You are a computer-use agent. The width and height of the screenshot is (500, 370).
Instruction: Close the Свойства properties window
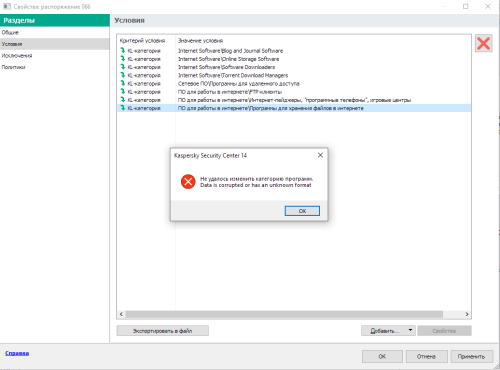[x=488, y=6]
